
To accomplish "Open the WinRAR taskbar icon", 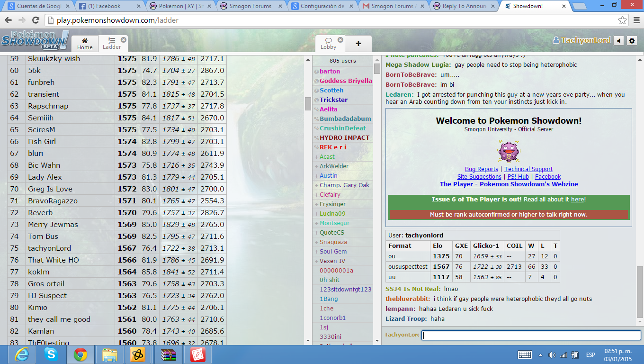I will click(x=168, y=355).
